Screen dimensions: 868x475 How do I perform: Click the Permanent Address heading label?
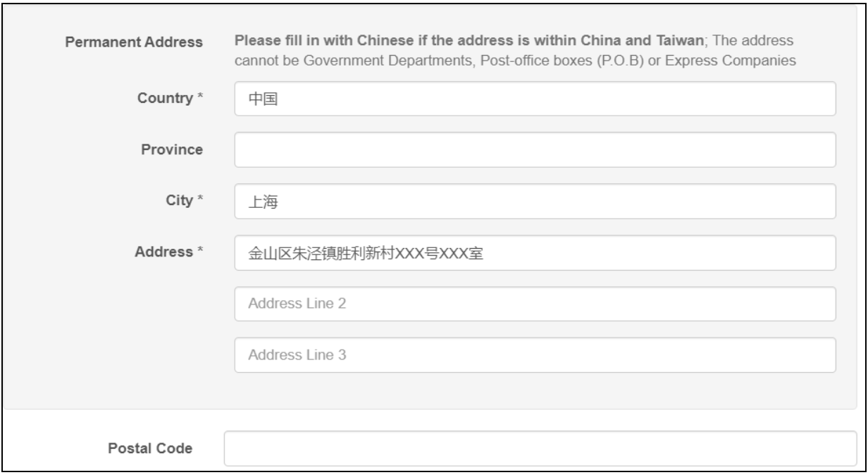point(134,43)
